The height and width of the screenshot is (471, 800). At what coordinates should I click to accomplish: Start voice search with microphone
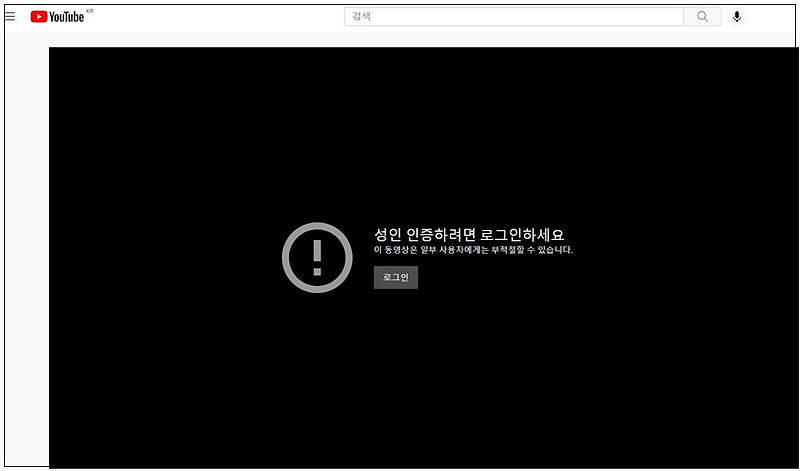[737, 17]
